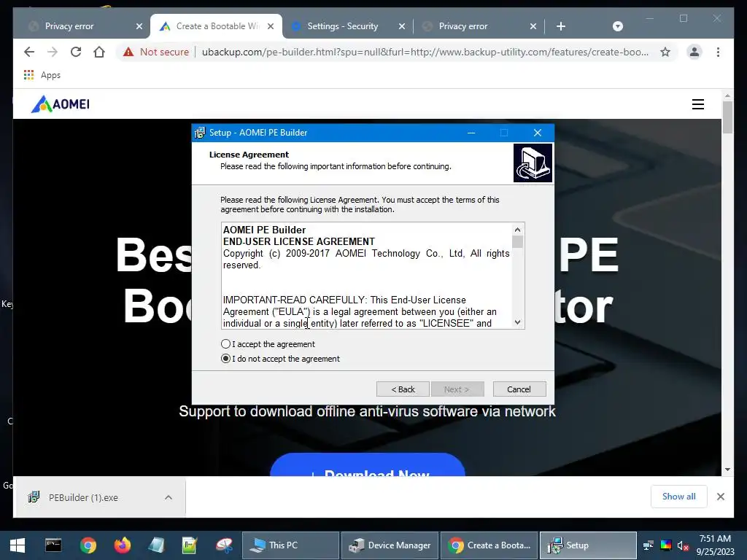Launch Chrome from the taskbar
The width and height of the screenshot is (747, 560).
(88, 545)
